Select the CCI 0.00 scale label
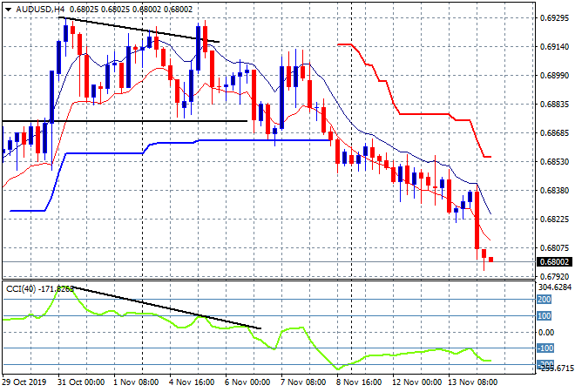The image size is (575, 392). click(546, 333)
